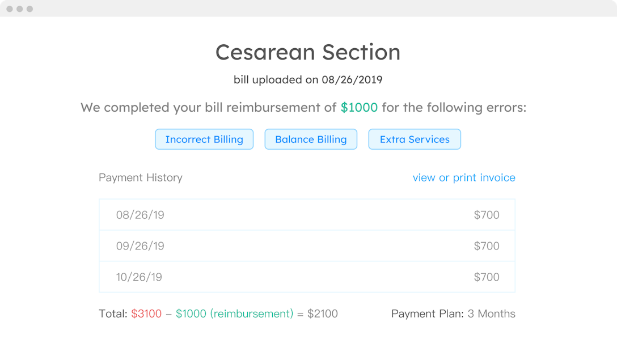617x364 pixels.
Task: Click the $700 amount for 10/26/19
Action: click(487, 277)
